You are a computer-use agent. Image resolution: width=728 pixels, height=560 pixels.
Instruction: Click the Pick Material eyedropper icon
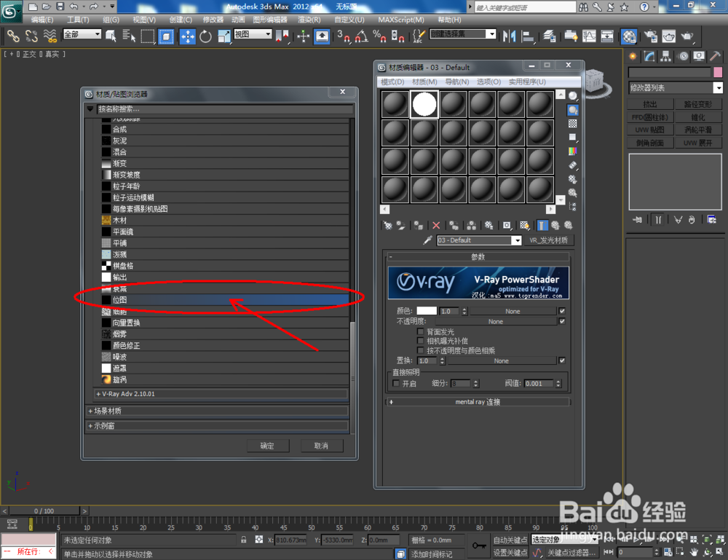coord(427,240)
